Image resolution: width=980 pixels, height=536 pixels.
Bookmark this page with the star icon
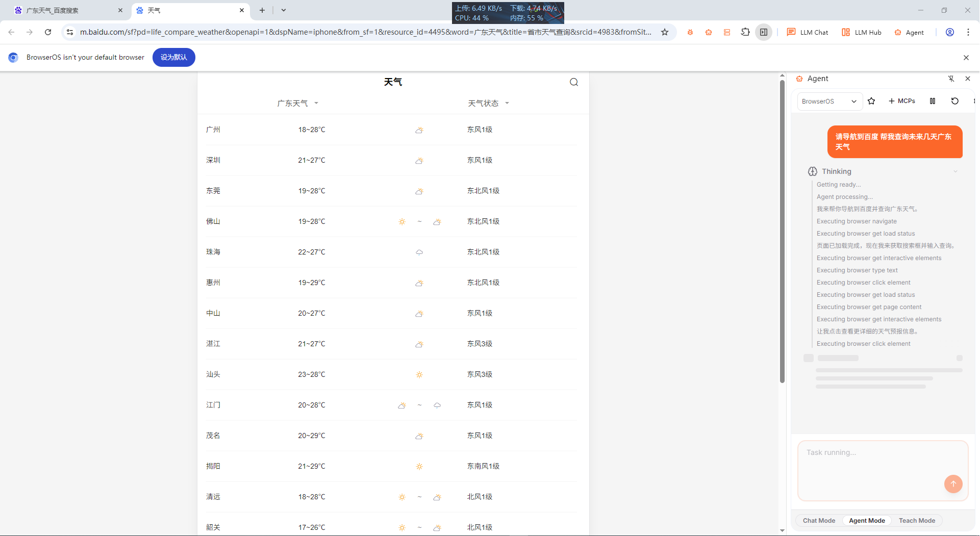click(665, 32)
